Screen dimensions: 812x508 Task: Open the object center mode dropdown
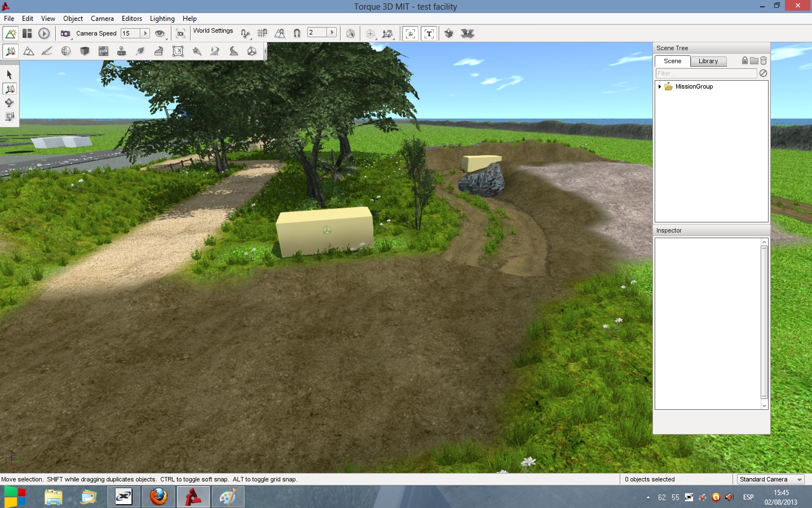click(370, 33)
